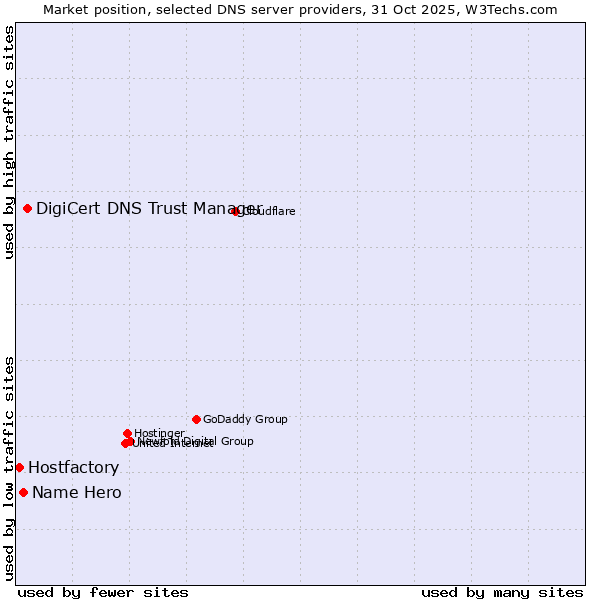Screen dimensions: 600x600
Task: Click the Hostinger data point marker
Action: (x=128, y=433)
